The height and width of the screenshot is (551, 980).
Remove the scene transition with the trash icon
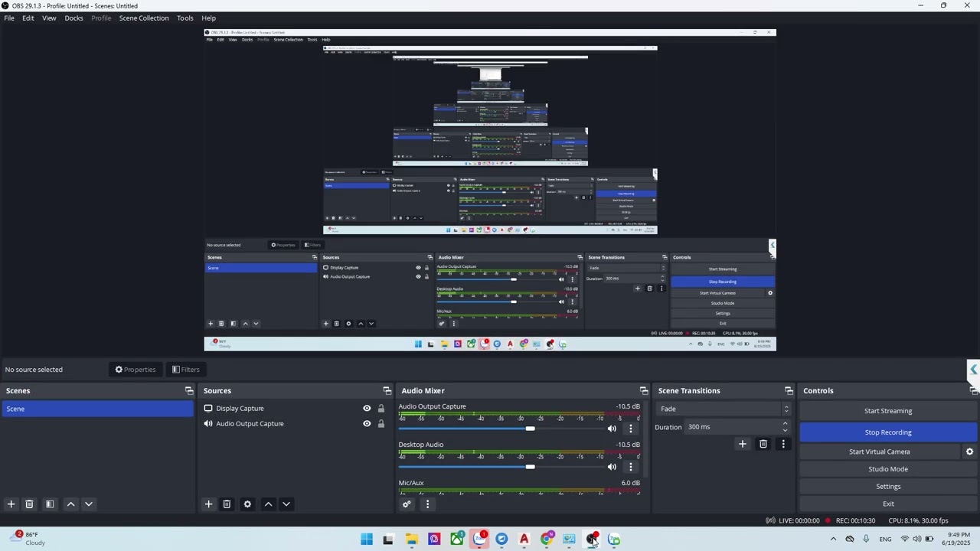(763, 444)
